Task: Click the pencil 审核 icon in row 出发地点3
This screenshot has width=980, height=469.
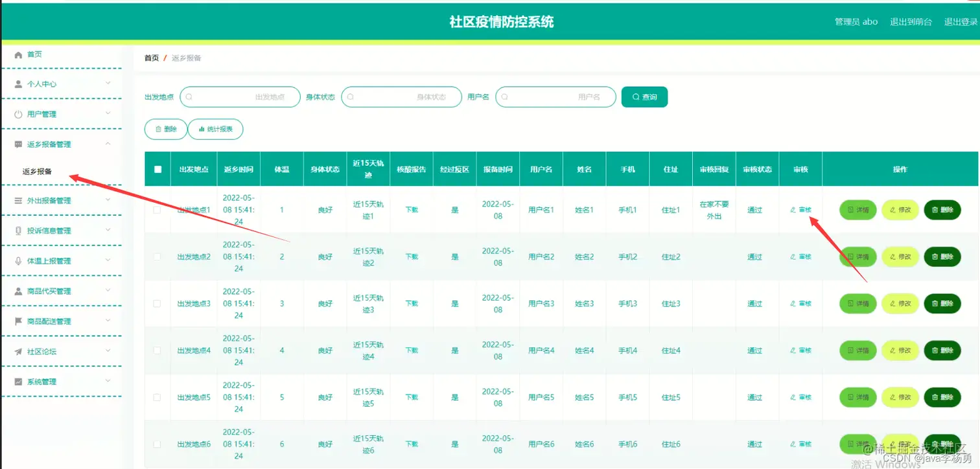Action: 793,304
